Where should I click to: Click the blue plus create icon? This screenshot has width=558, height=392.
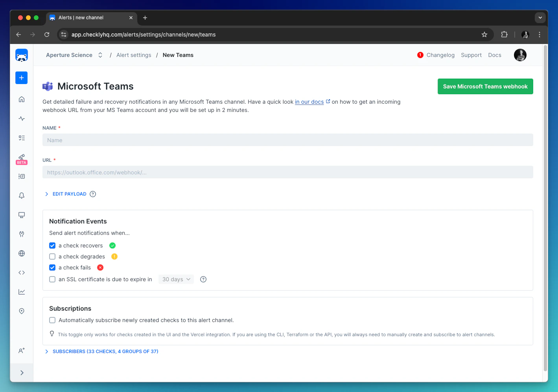[21, 77]
